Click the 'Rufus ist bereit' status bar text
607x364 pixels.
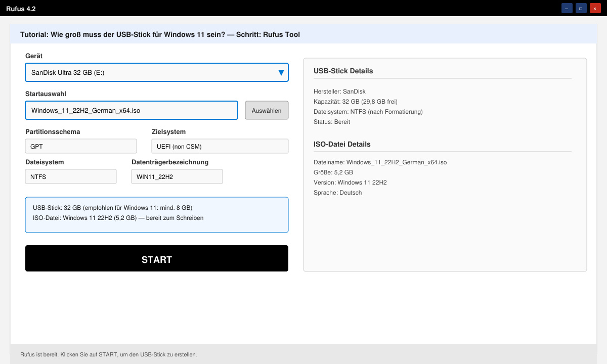point(108,354)
